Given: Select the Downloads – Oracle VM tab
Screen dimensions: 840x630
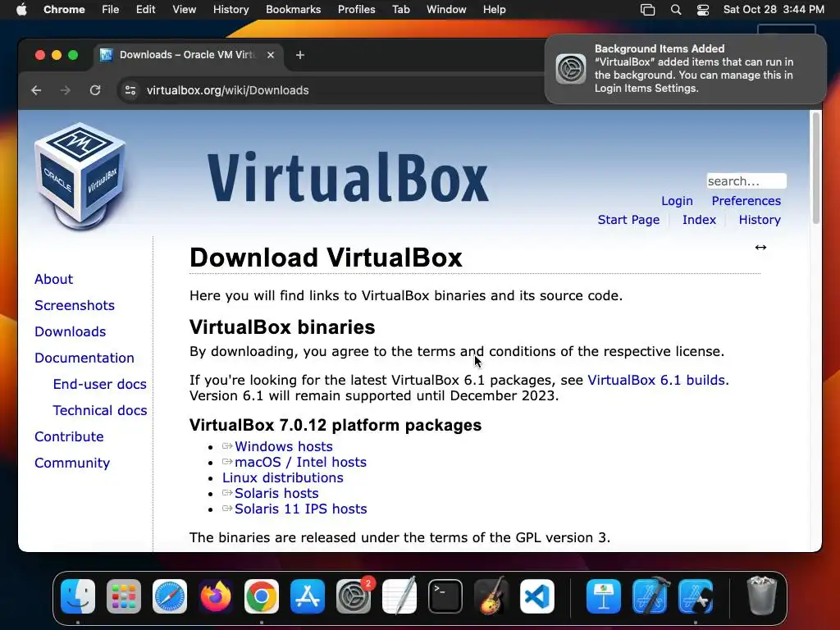Looking at the screenshot, I should click(189, 55).
